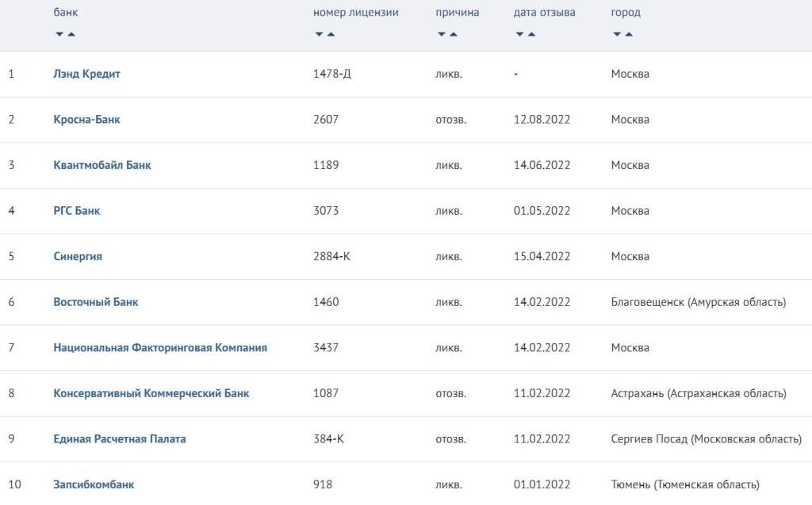Sort причина column descending
Viewport: 812px width, 505px height.
tap(441, 34)
